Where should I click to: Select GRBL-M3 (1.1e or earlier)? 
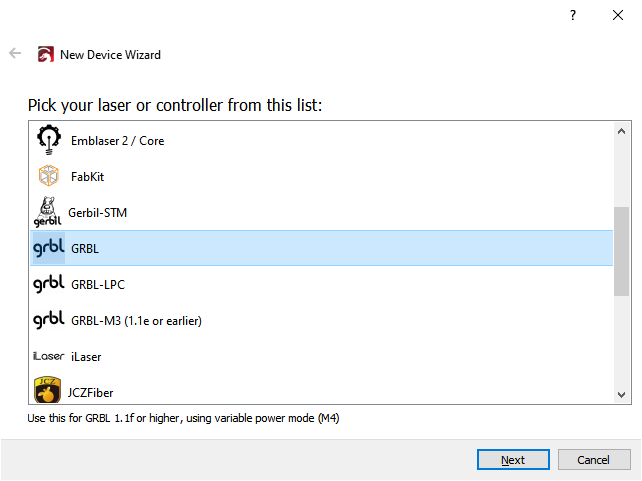pos(136,321)
